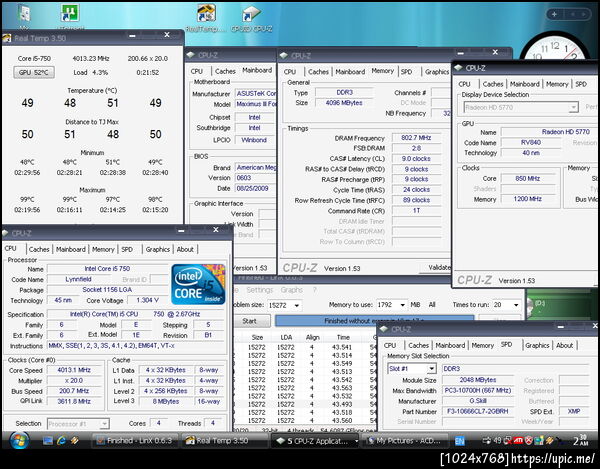
Task: Click the Memory tab in CPU-Z Graphics window
Action: [x=557, y=84]
